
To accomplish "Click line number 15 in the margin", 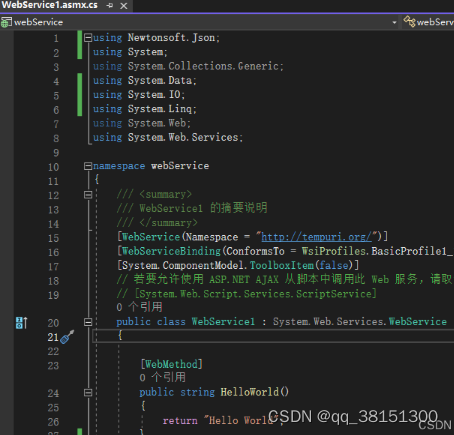I will click(x=53, y=238).
